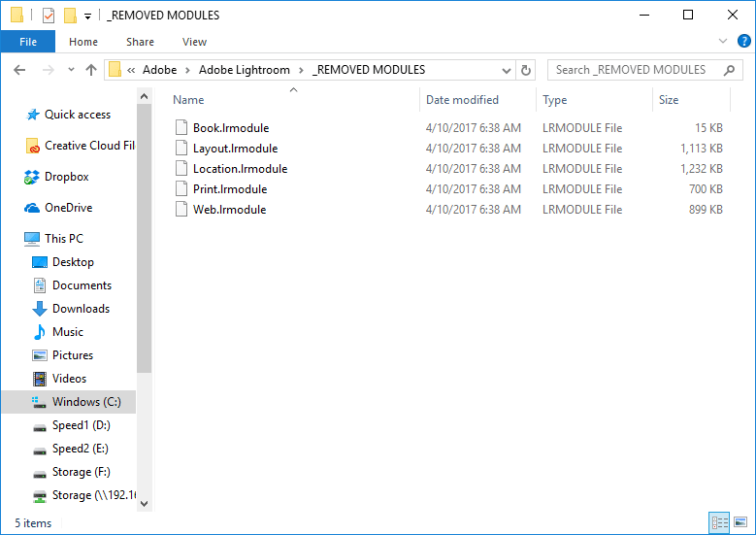
Task: Switch to the Home ribbon tab
Action: pos(83,42)
